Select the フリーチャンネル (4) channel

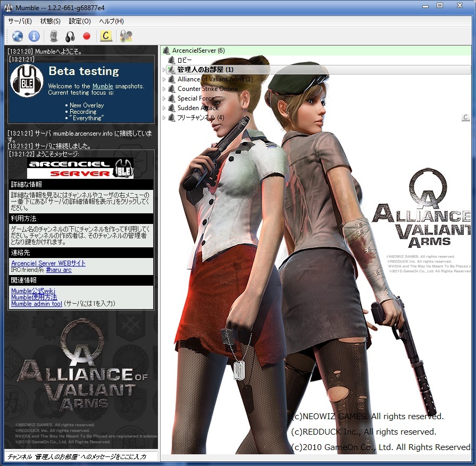point(201,118)
